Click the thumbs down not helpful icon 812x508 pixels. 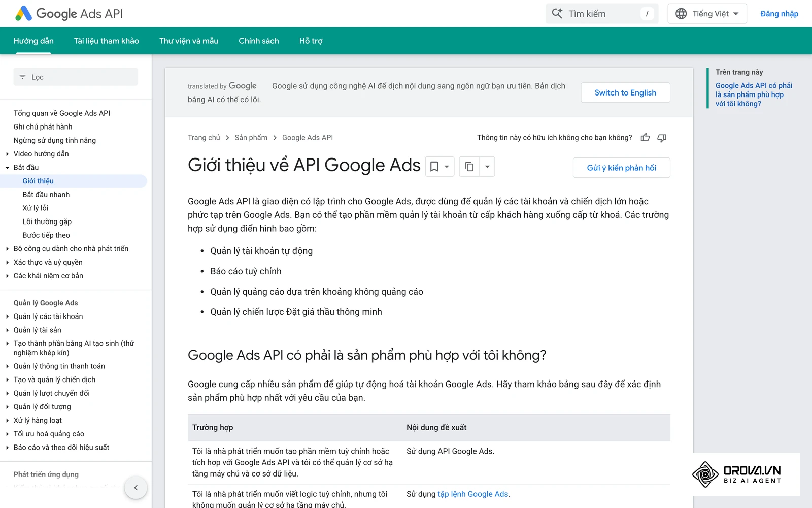[662, 138]
